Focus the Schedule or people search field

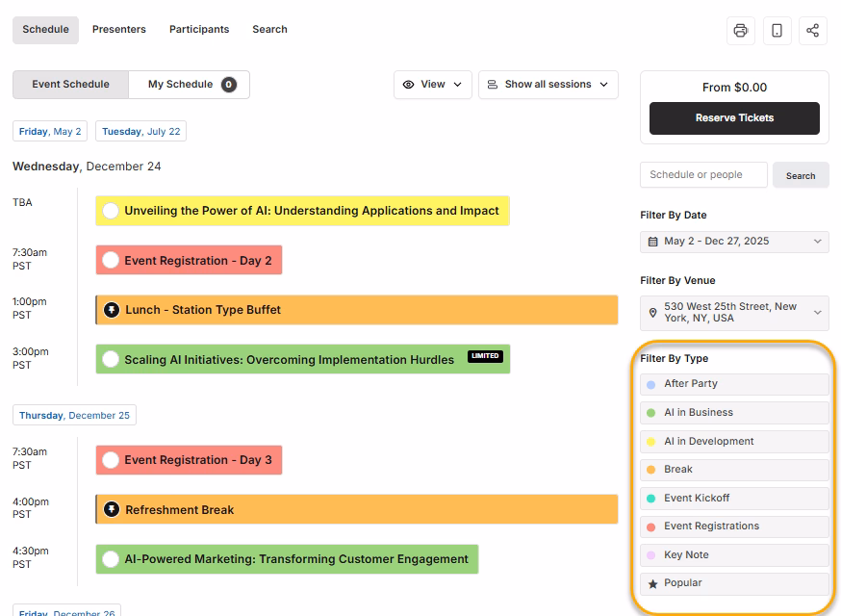click(x=703, y=175)
